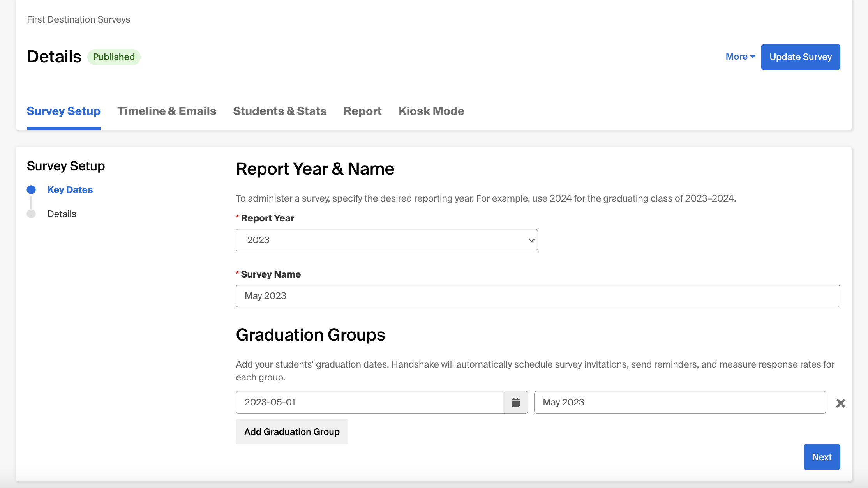The image size is (868, 488).
Task: Switch to the Survey Setup tab
Action: pyautogui.click(x=64, y=111)
